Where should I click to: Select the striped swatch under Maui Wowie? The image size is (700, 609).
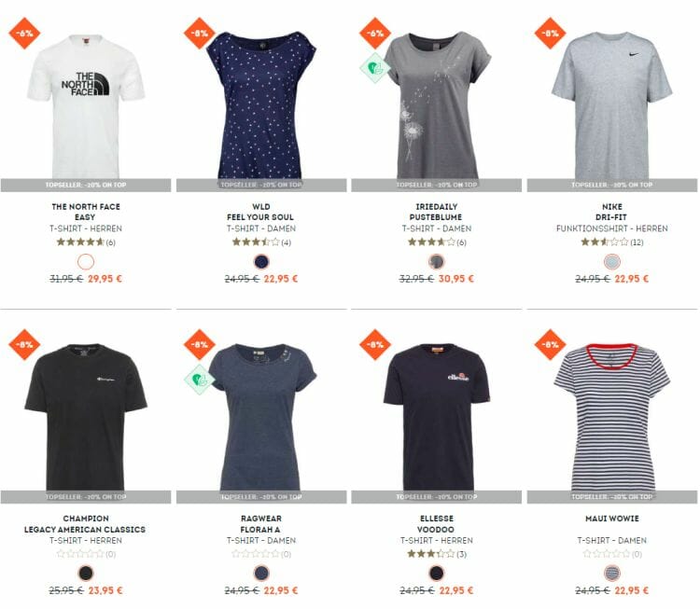pyautogui.click(x=612, y=573)
